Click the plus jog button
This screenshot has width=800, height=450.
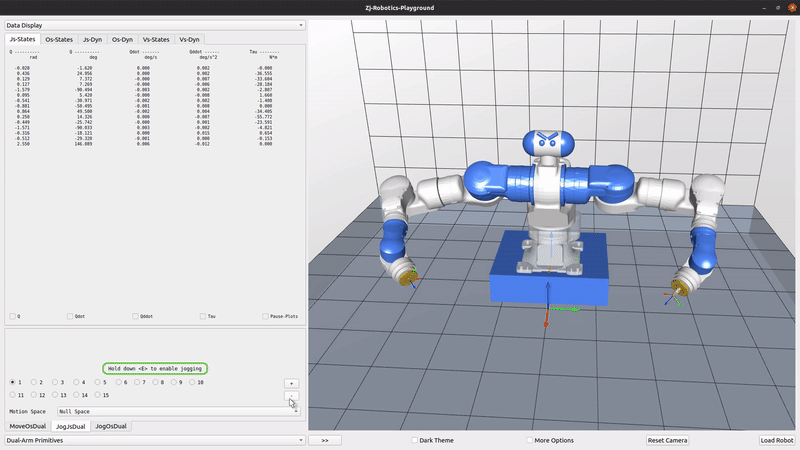(x=291, y=383)
